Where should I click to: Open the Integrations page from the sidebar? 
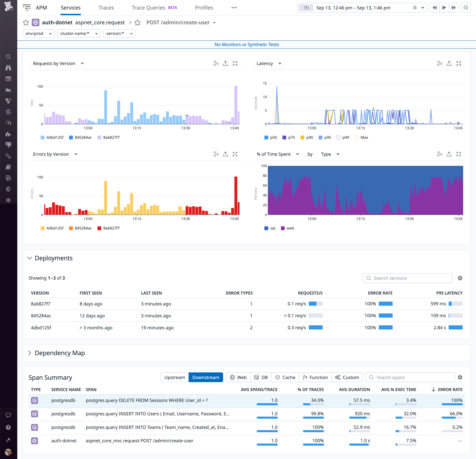[9, 134]
